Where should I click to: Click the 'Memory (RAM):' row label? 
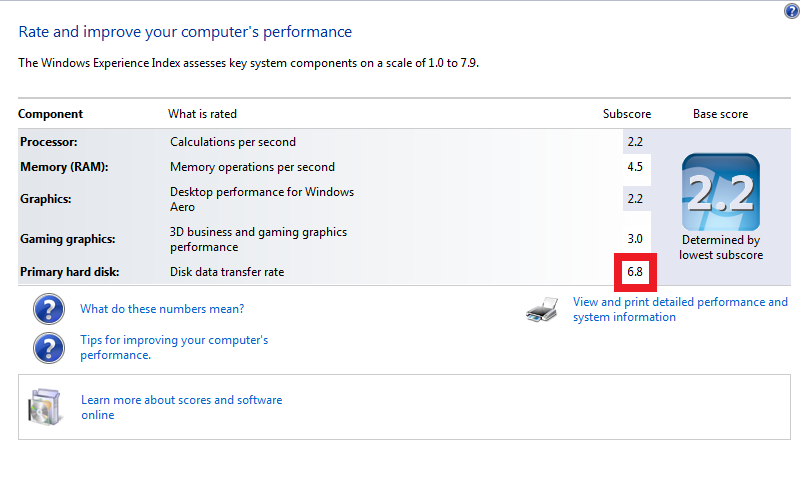point(64,167)
